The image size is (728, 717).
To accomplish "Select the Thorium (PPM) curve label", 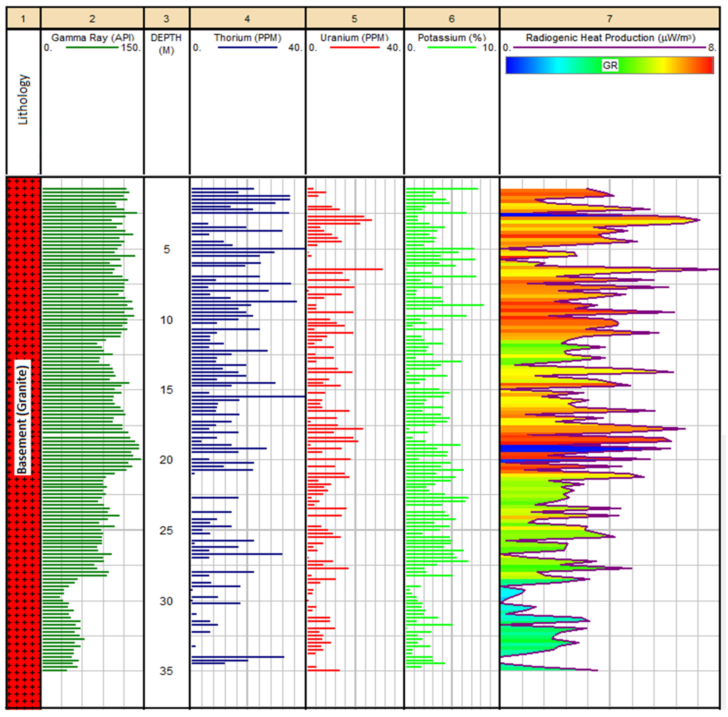I will pyautogui.click(x=247, y=38).
